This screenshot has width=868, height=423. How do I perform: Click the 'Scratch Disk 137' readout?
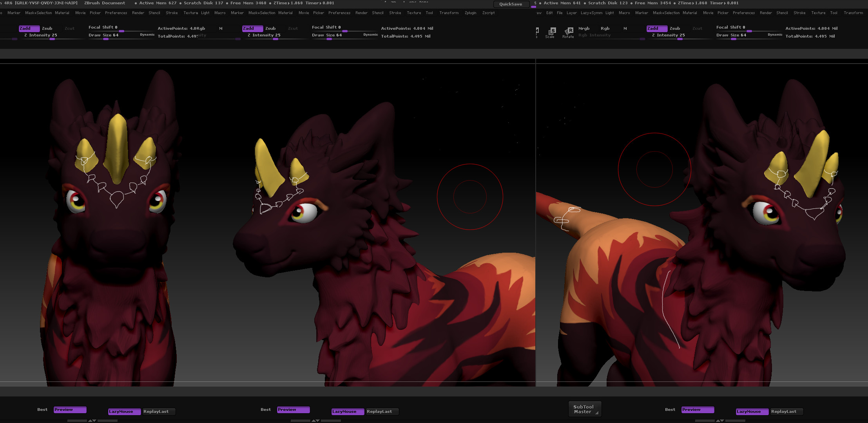(x=203, y=3)
